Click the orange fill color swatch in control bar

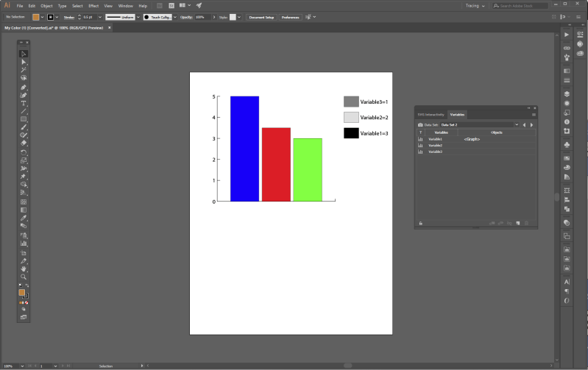[x=35, y=17]
